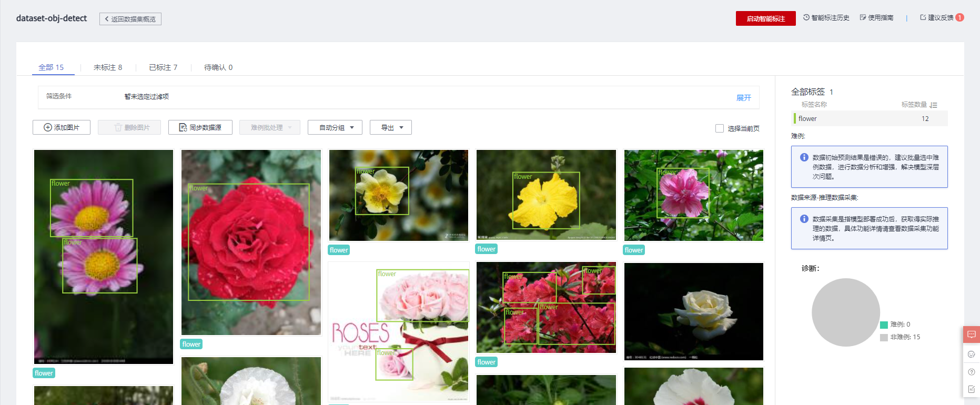Viewport: 980px width, 405px height.
Task: Click info icon in data collection notice
Action: (804, 219)
